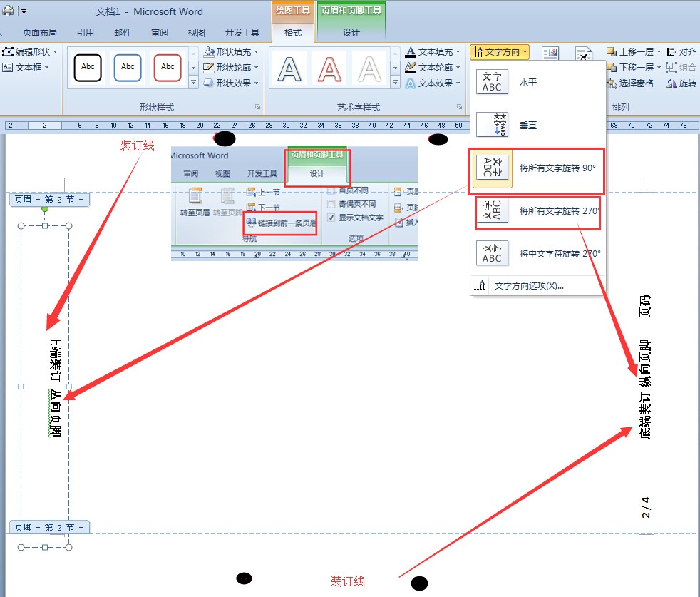The image size is (700, 597).
Task: Select the black outlined Abc shape style
Action: (88, 68)
